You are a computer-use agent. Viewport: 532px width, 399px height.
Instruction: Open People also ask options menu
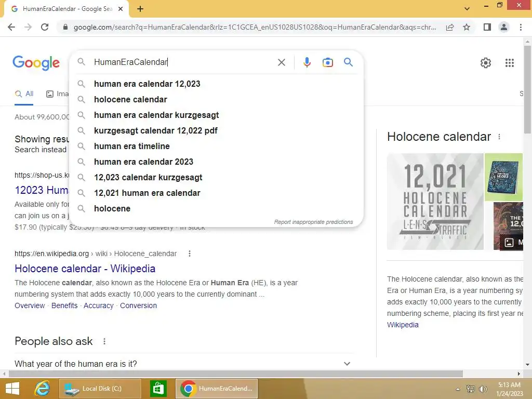pos(104,341)
